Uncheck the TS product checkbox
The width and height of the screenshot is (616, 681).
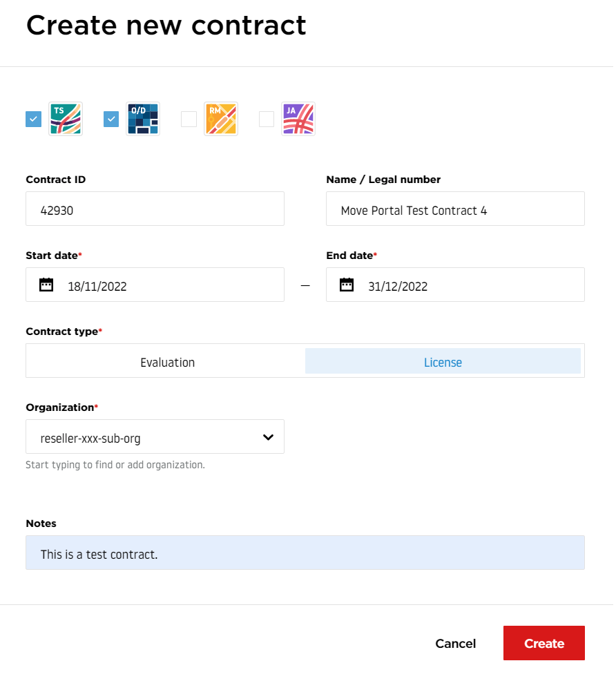click(33, 119)
